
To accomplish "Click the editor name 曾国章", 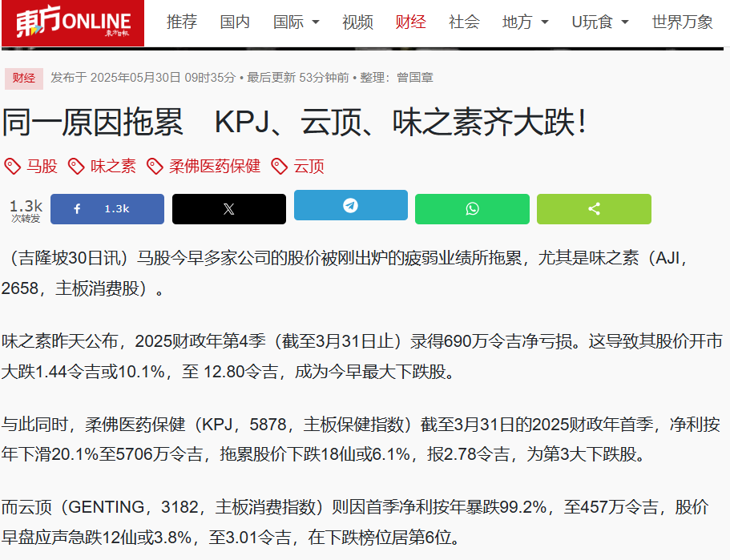I will point(415,78).
